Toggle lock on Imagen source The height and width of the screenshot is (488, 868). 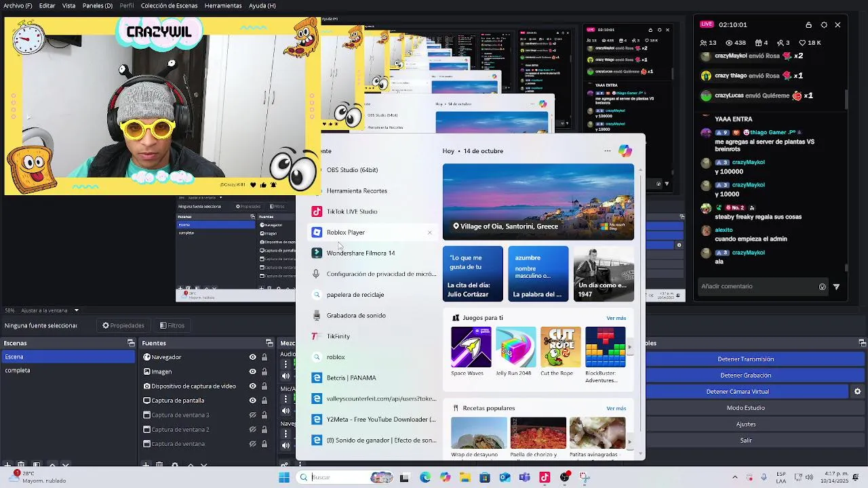[x=264, y=372]
